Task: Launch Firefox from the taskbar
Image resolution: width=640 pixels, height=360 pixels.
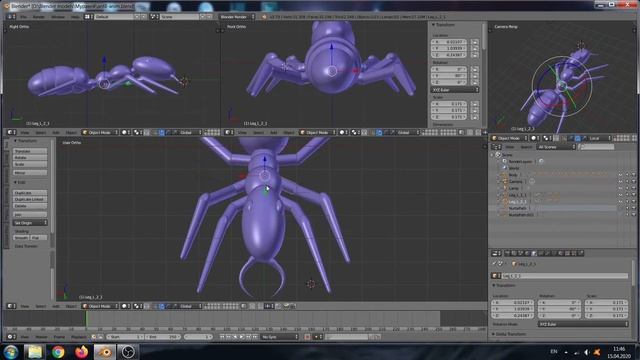Action: tap(81, 351)
